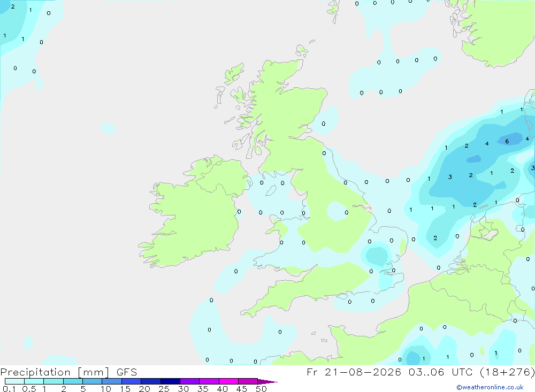Select the 25–30 mm navy legend swatch
The height and width of the screenshot is (392, 535).
(170, 381)
